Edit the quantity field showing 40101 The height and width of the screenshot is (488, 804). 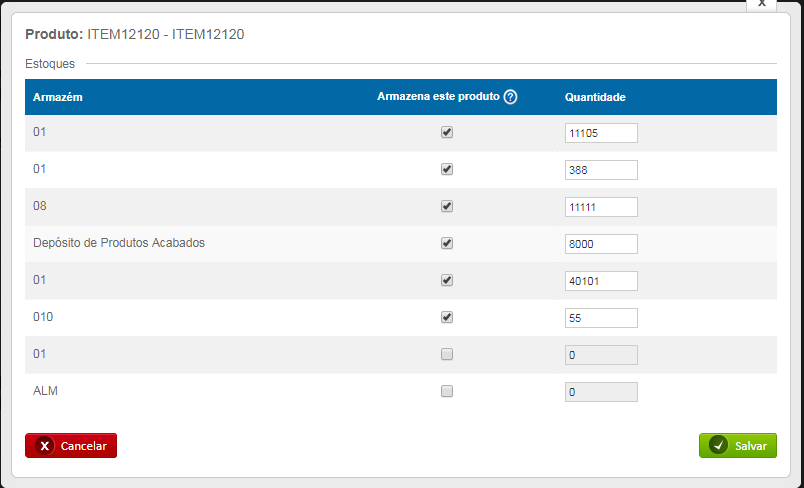[601, 281]
